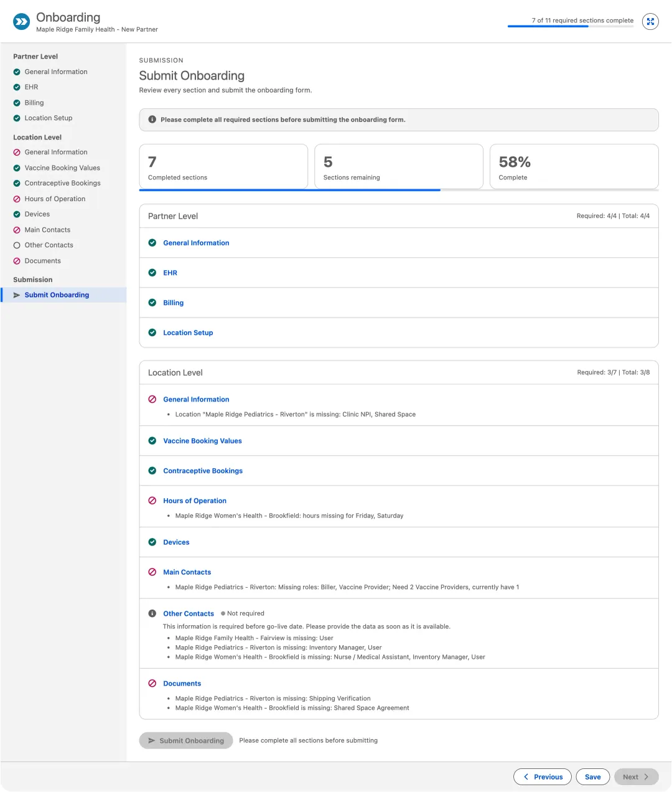The height and width of the screenshot is (792, 672).
Task: Click the send arrow icon beside sidebar Submit Onboarding
Action: tap(17, 295)
